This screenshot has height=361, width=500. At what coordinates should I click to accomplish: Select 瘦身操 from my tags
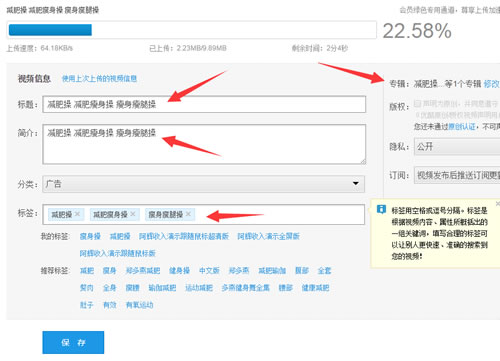click(x=90, y=236)
